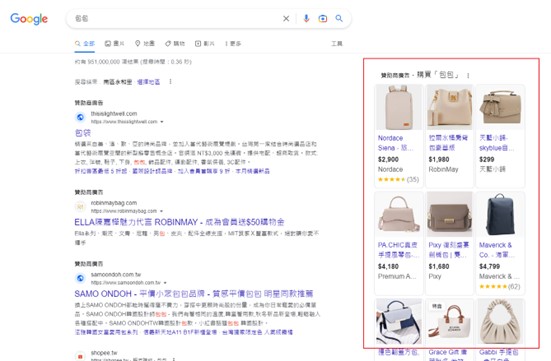Screen dimensions: 551x361
Task: Open the Tools button on right
Action: coord(337,44)
